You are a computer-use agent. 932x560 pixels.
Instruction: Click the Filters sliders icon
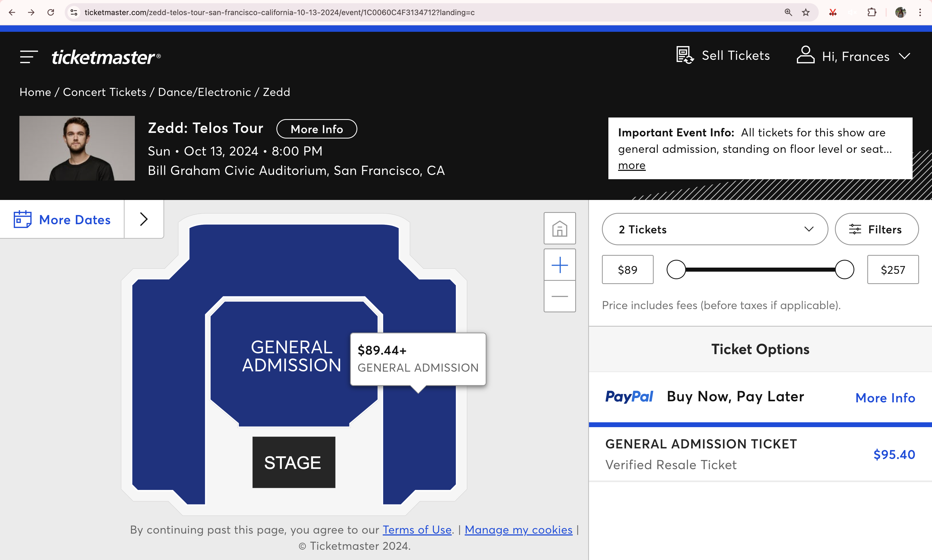pyautogui.click(x=855, y=229)
